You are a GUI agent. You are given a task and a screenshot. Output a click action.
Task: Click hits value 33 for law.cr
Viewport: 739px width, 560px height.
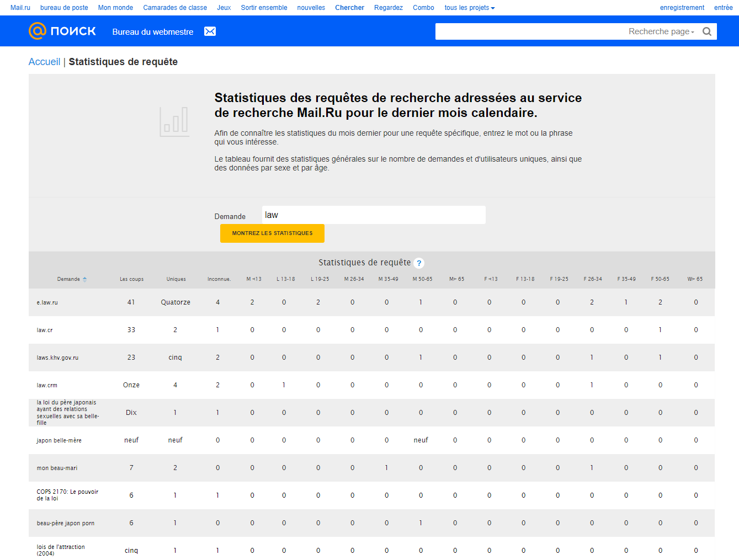click(x=131, y=330)
